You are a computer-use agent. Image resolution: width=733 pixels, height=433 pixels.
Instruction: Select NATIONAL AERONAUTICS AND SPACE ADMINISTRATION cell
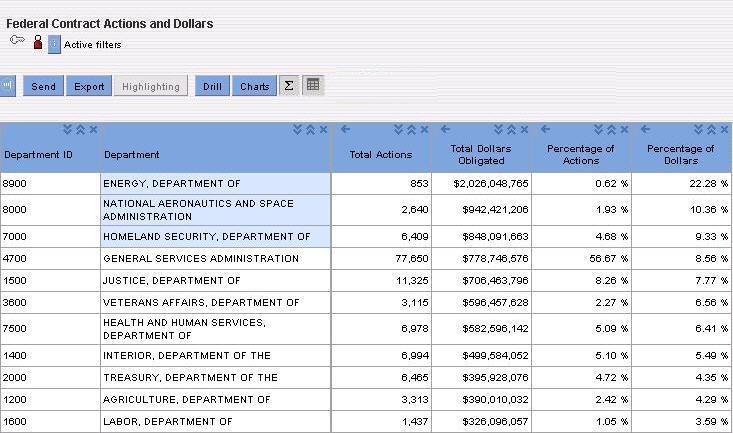pos(216,210)
